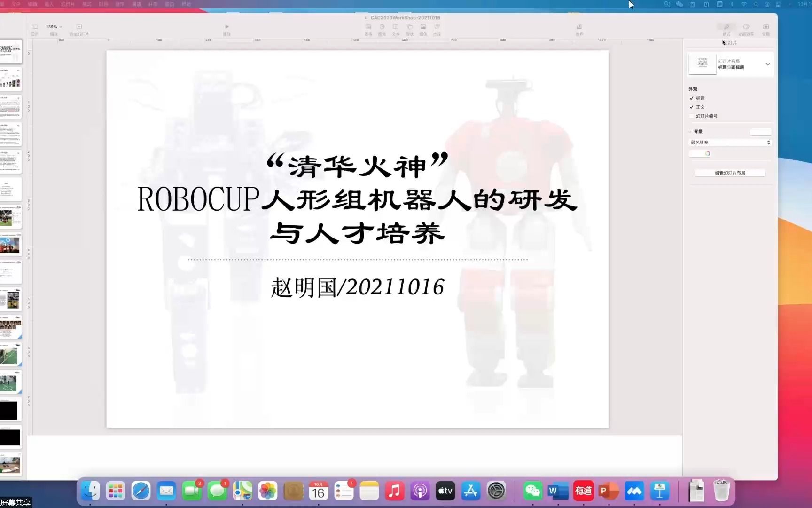
Task: Open Apple TV from the Dock
Action: 445,492
